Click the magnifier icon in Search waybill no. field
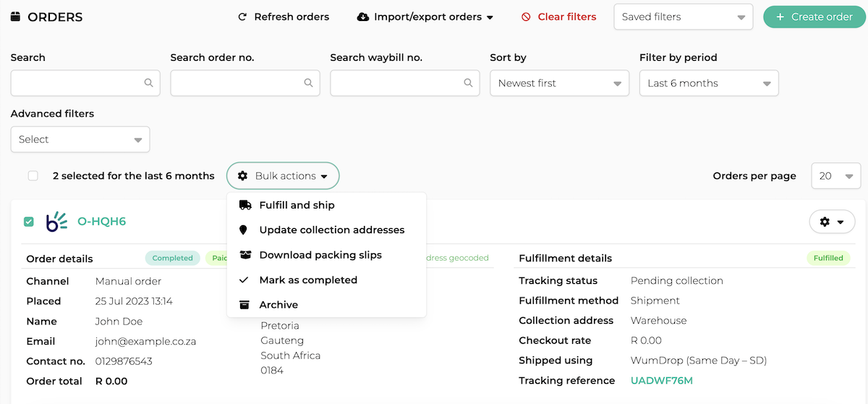Image resolution: width=868 pixels, height=404 pixels. point(468,83)
